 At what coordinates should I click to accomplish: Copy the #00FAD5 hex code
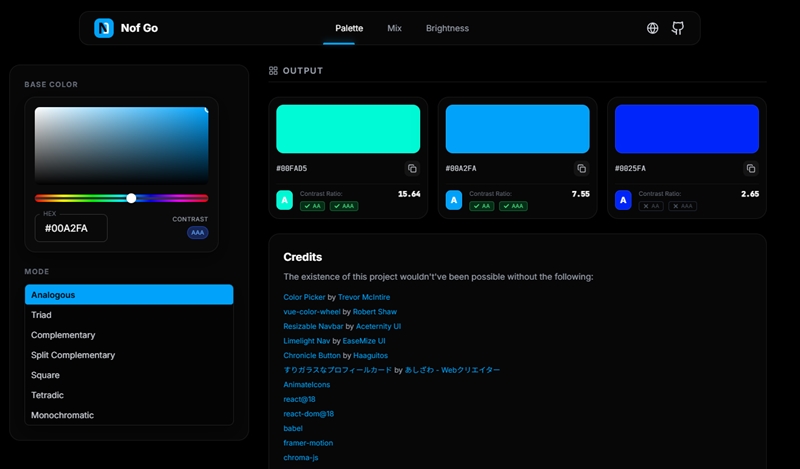coord(412,169)
